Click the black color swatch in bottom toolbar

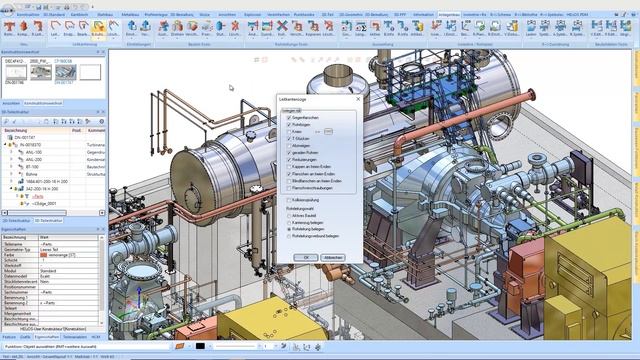pos(200,346)
